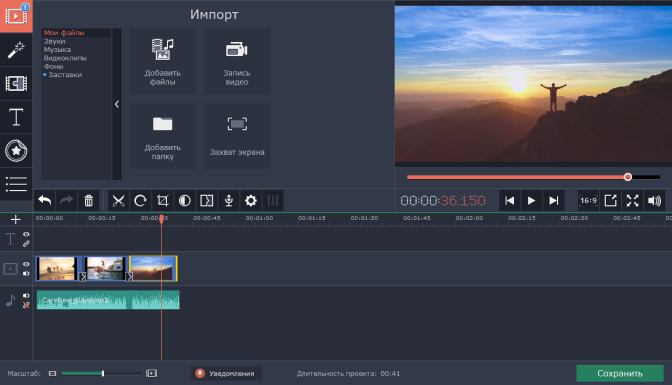Click the Масштаб zoom slider handle
Viewport: 672px width, 385px height.
tap(103, 373)
